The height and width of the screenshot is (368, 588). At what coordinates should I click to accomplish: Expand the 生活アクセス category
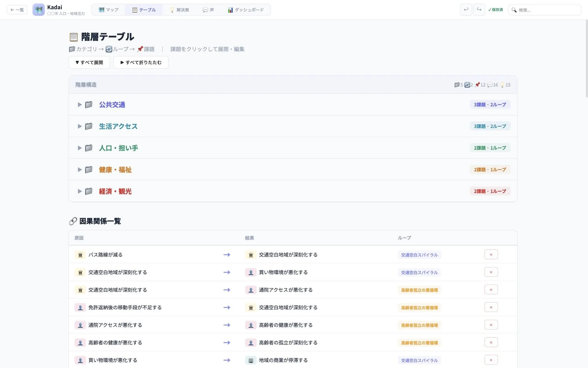(80, 126)
